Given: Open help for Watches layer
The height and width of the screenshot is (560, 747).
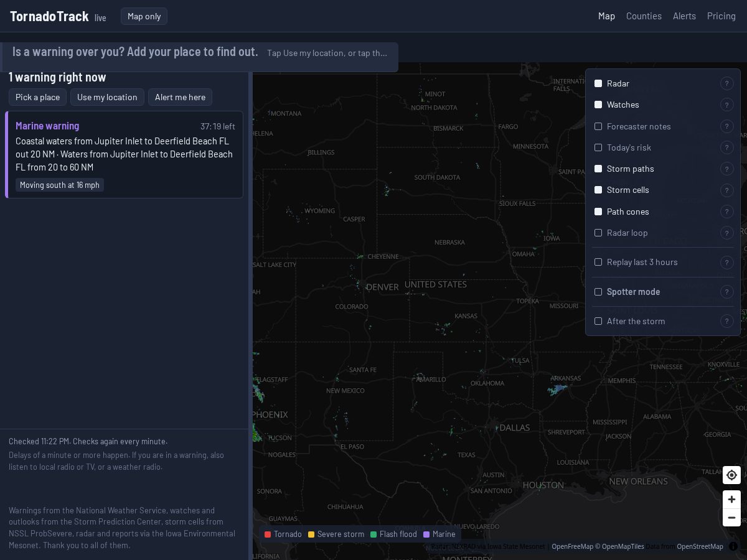Looking at the screenshot, I should tap(726, 105).
